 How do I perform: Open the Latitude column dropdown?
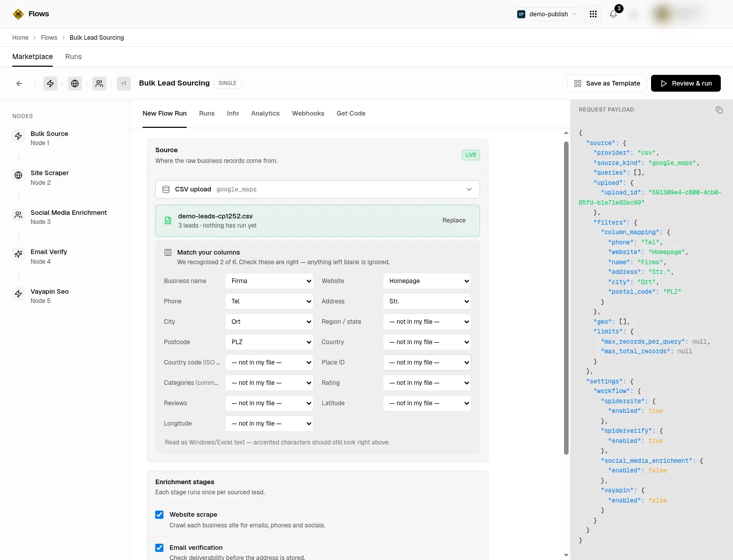(427, 403)
